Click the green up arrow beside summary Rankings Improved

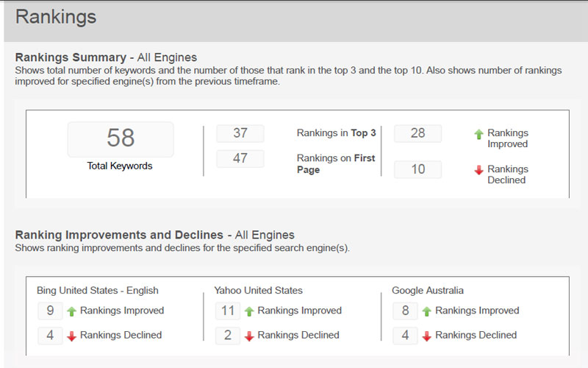pyautogui.click(x=478, y=134)
